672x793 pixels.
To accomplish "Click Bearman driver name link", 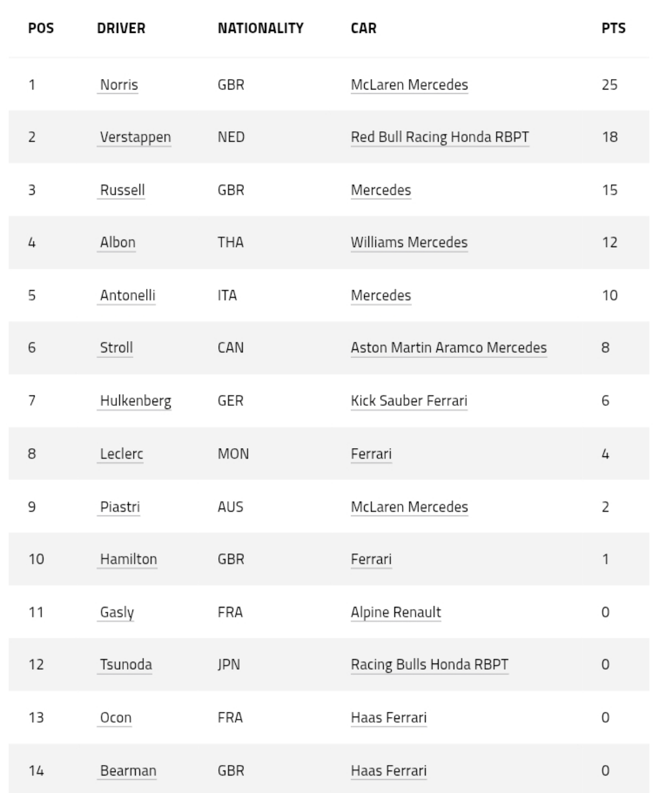I will point(128,771).
